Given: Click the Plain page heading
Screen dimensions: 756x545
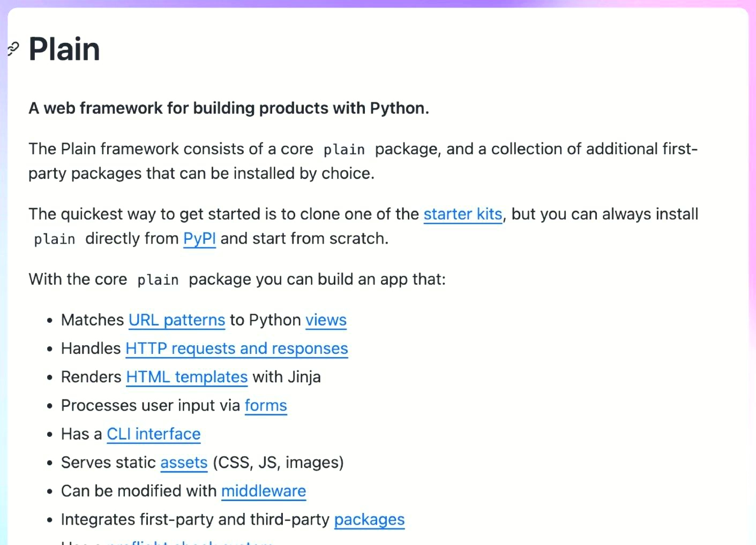Looking at the screenshot, I should click(x=64, y=49).
